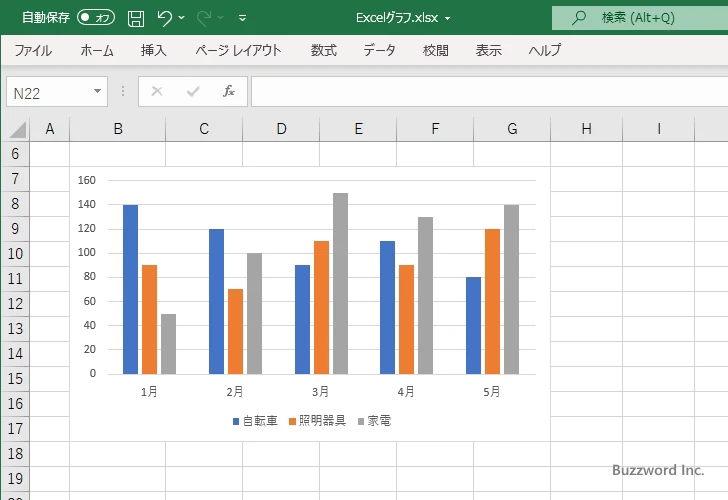Select row 6 header

(15, 154)
